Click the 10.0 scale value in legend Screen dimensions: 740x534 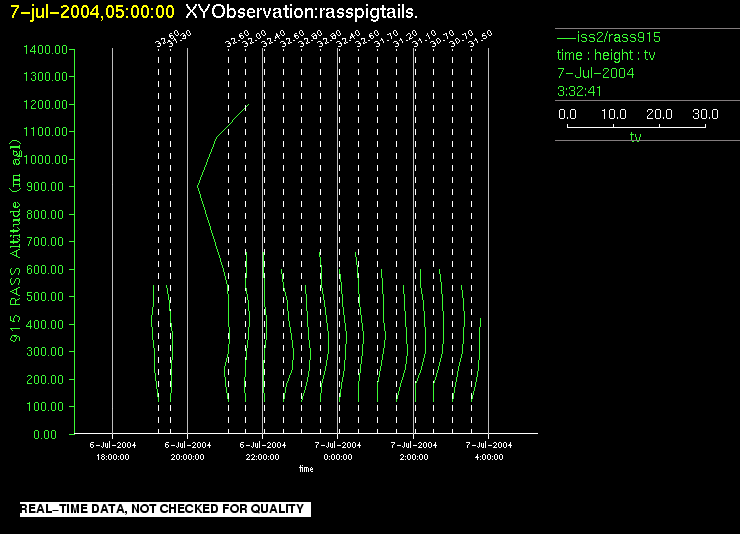click(614, 114)
